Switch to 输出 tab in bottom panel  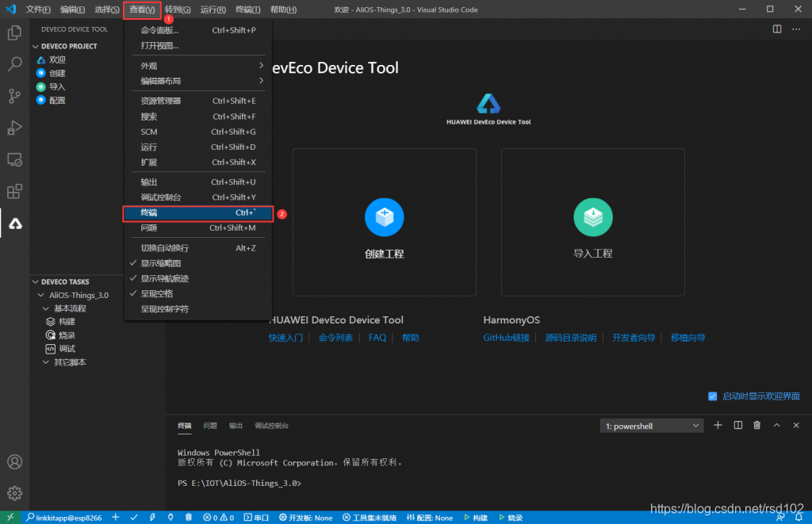tap(236, 426)
